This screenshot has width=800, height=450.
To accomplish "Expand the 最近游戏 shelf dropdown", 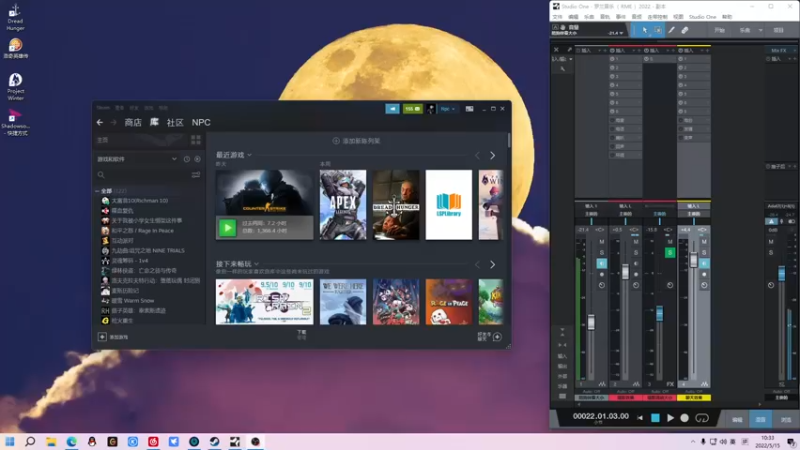I will [249, 155].
